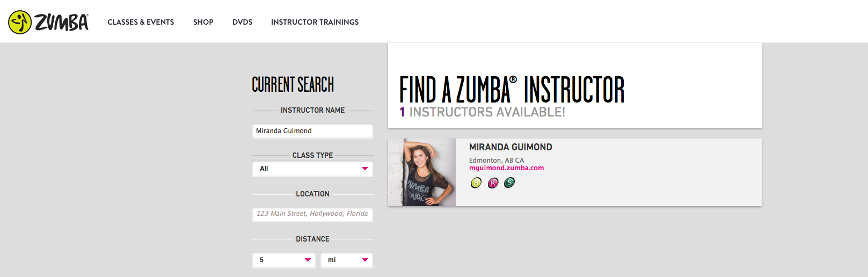Open the DVDs section
Screen dimensions: 868x277
tap(242, 22)
